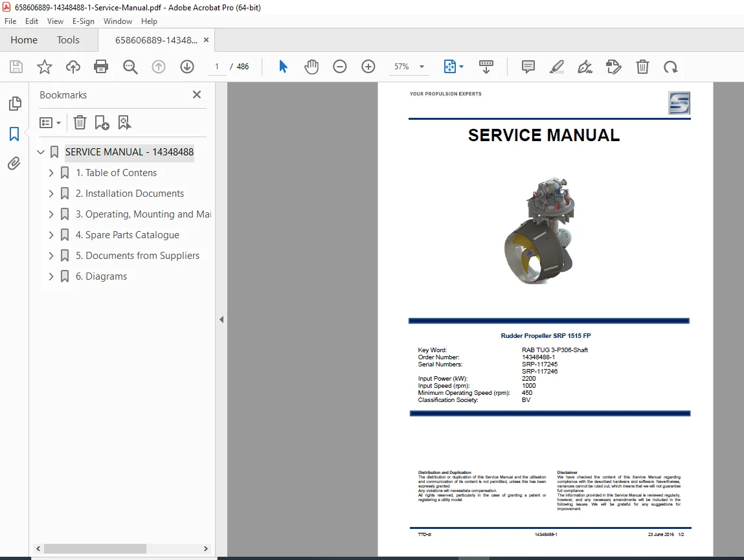
Task: Close the Bookmarks panel
Action: (x=197, y=95)
